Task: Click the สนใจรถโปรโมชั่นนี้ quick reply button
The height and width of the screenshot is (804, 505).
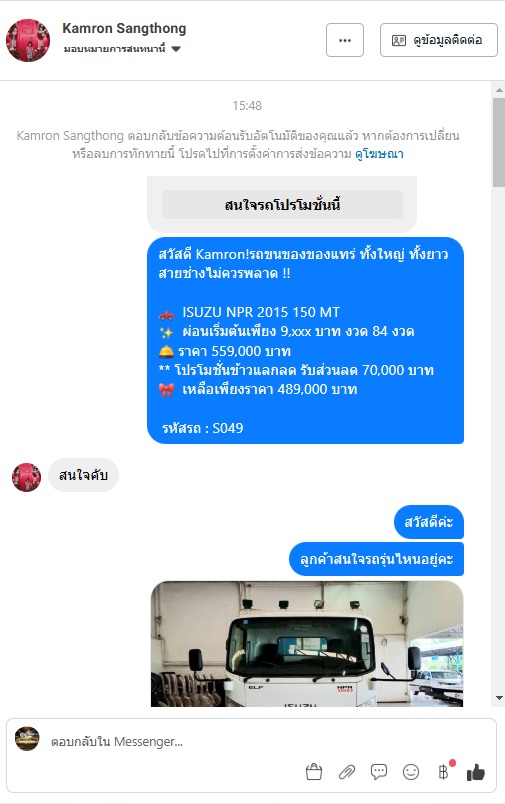Action: click(282, 205)
